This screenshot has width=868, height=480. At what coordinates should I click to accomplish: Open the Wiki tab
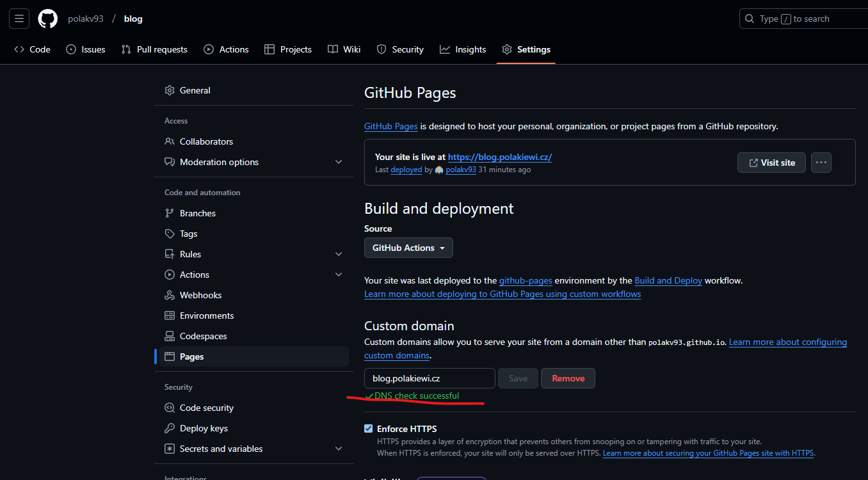pos(344,49)
